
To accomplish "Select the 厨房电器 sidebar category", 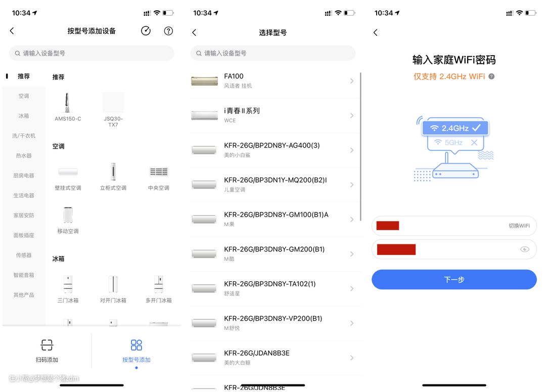I will [24, 176].
